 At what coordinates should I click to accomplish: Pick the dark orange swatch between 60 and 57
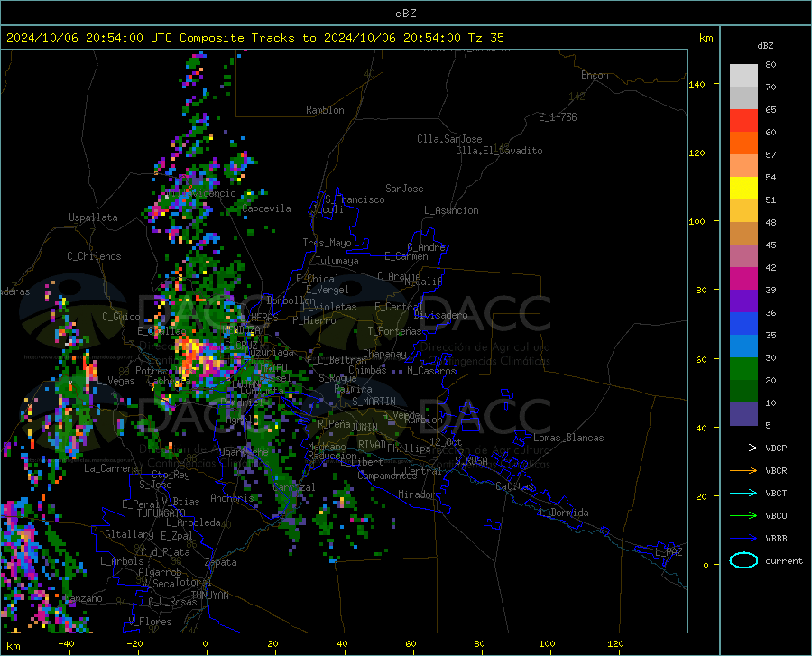pos(743,143)
